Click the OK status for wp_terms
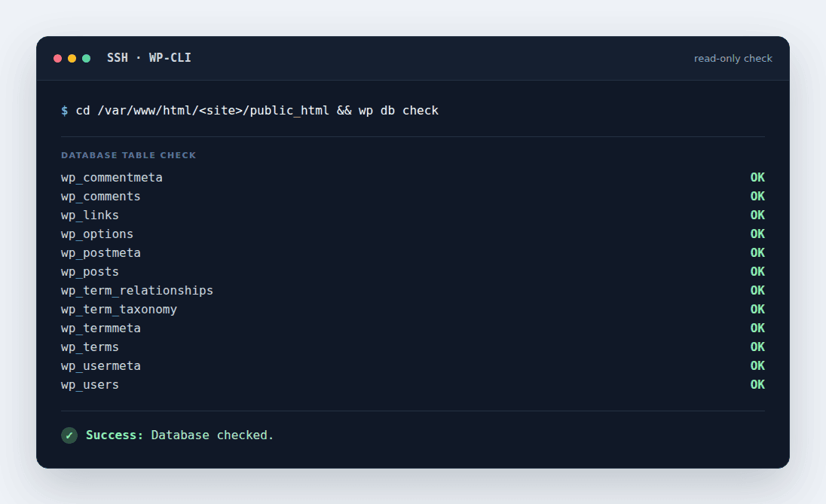The image size is (826, 504). (757, 347)
